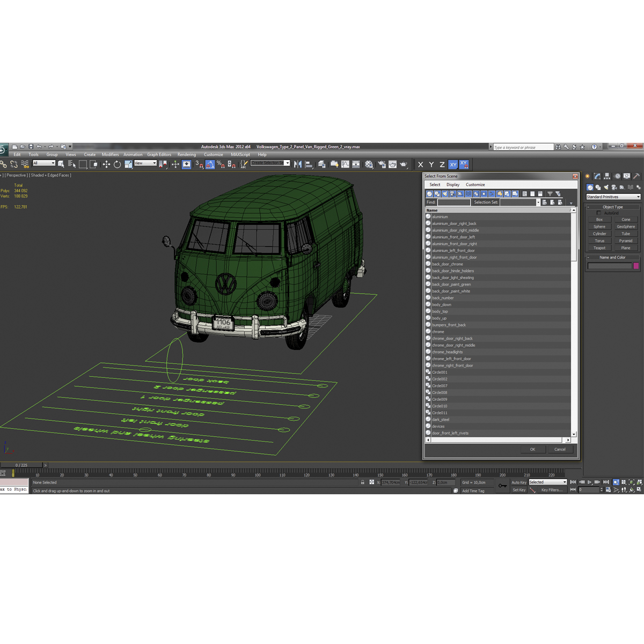644x644 pixels.
Task: Toggle the selection lock padlock icon
Action: [363, 482]
